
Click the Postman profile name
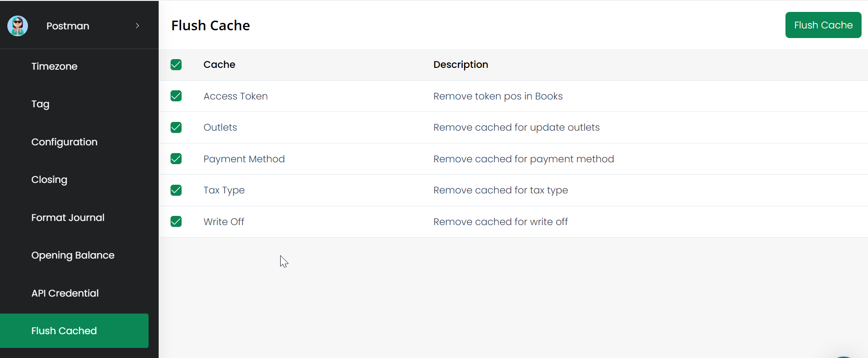pos(68,26)
